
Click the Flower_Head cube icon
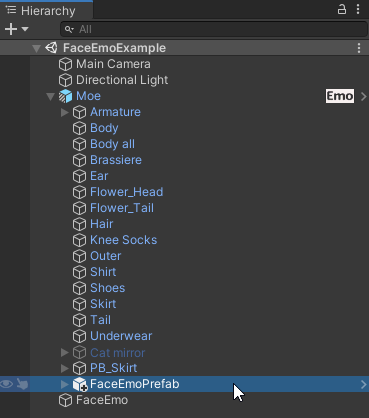point(79,192)
